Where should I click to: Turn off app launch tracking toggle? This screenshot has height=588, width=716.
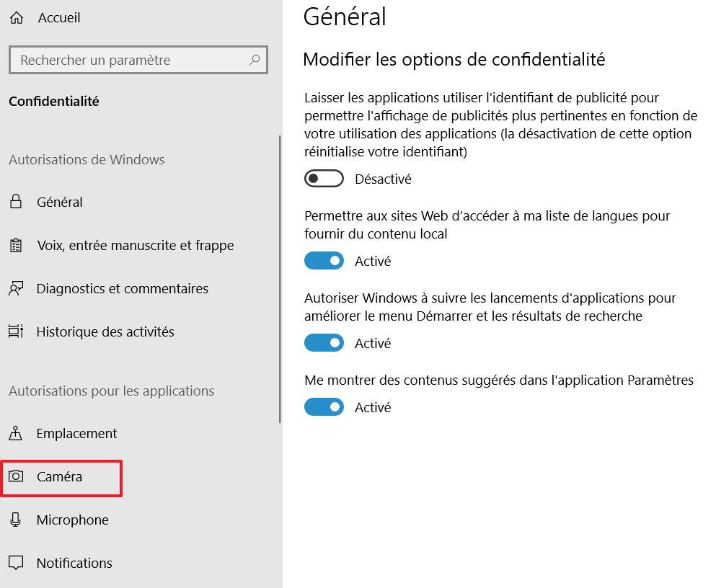pos(324,342)
